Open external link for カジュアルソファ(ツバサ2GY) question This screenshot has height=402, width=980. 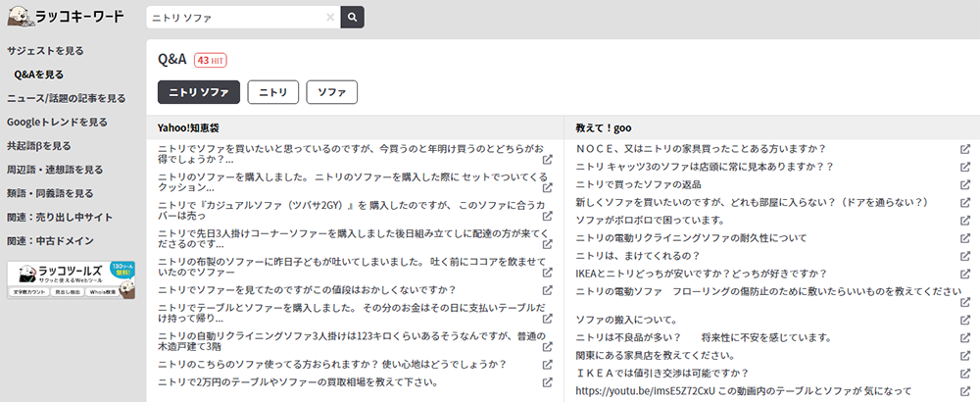click(547, 217)
